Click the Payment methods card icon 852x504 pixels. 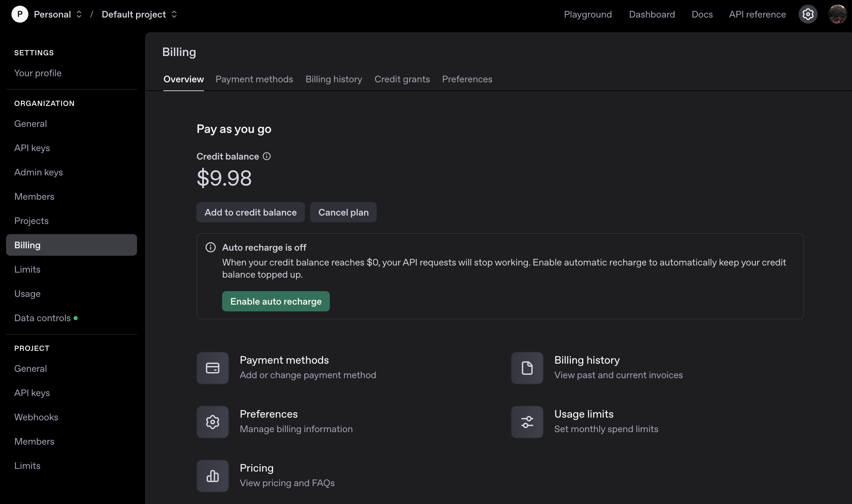[x=212, y=368]
